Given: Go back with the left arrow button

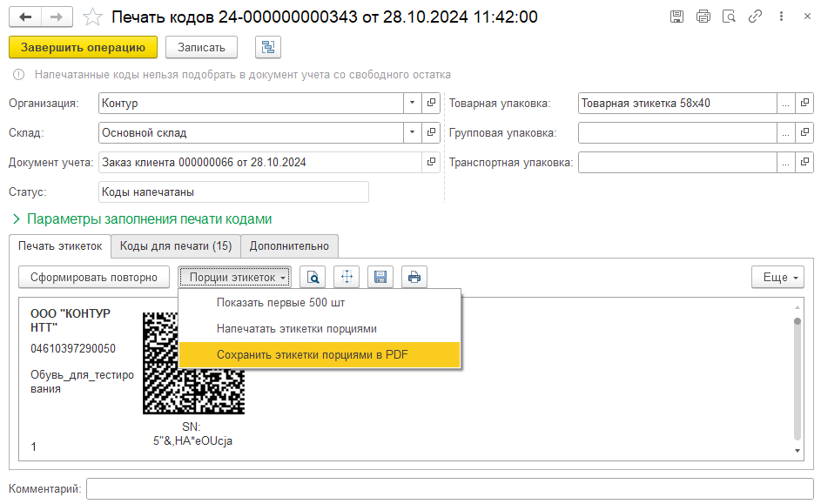Looking at the screenshot, I should click(25, 17).
